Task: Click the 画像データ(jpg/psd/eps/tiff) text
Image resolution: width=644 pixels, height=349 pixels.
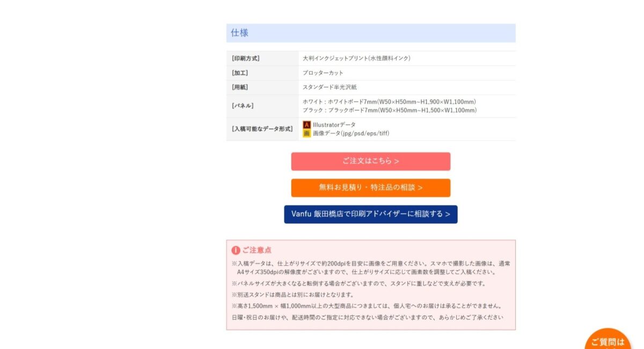Action: click(x=351, y=133)
